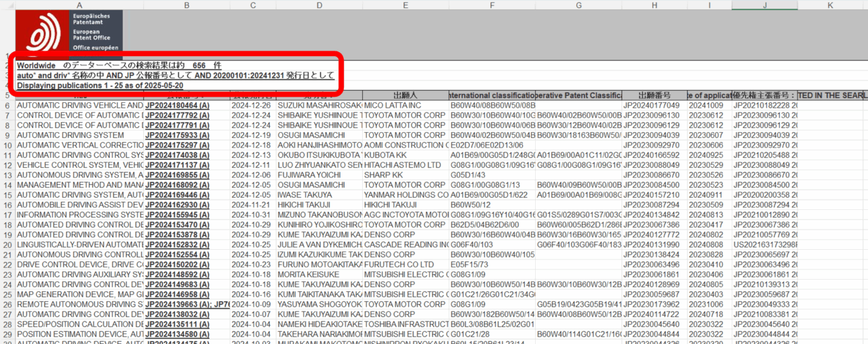Click classification cell G05D1/43
The image size is (868, 344).
[x=492, y=175]
